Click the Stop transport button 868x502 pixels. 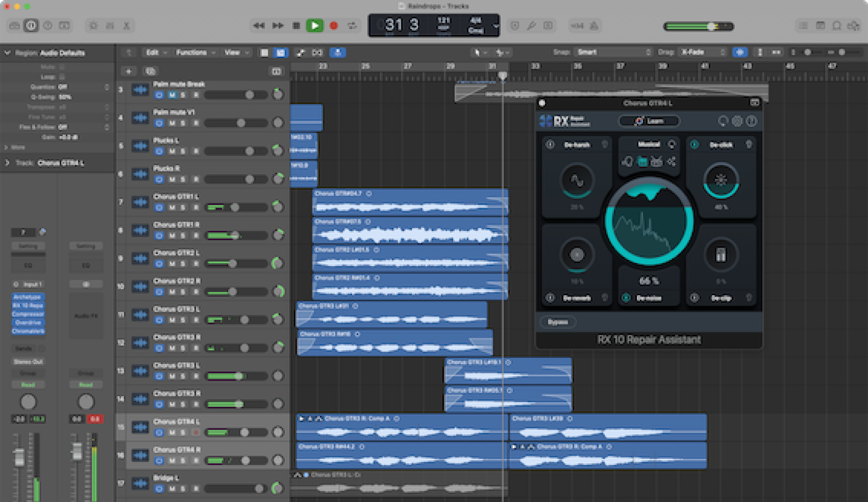tap(297, 26)
